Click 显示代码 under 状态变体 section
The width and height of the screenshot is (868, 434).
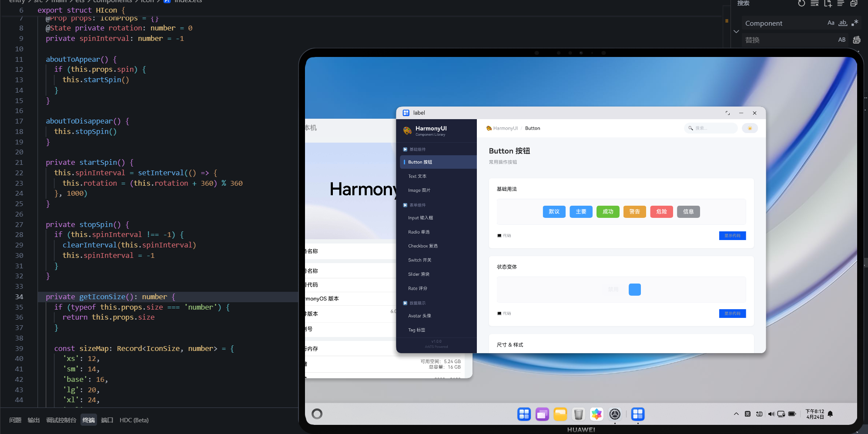[732, 314]
